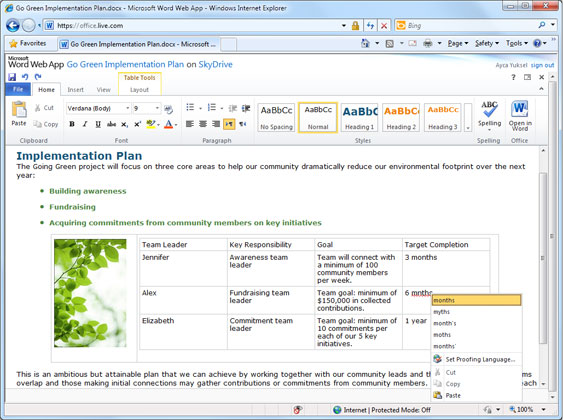Choose spelling suggestion 'myths'
Image resolution: width=563 pixels, height=420 pixels.
pos(476,312)
